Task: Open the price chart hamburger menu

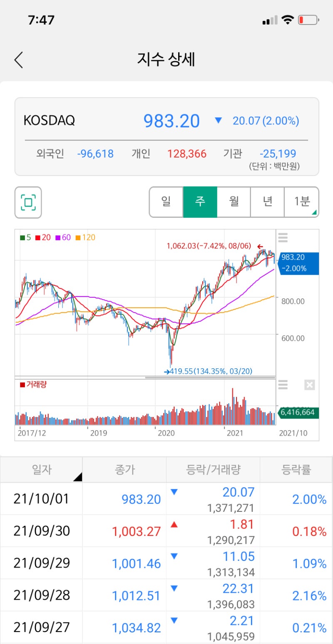Action: coord(283,237)
